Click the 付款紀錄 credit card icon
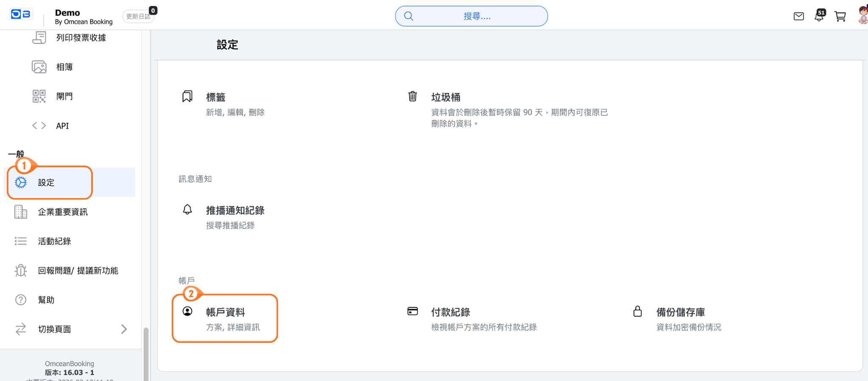The width and height of the screenshot is (868, 381). tap(412, 312)
